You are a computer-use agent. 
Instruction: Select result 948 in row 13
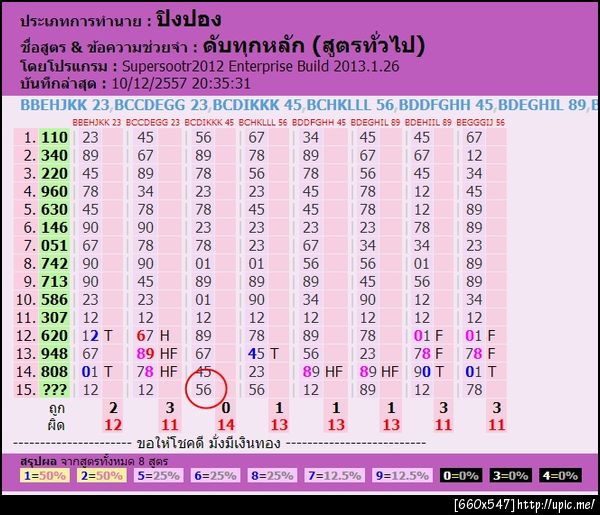coord(54,354)
